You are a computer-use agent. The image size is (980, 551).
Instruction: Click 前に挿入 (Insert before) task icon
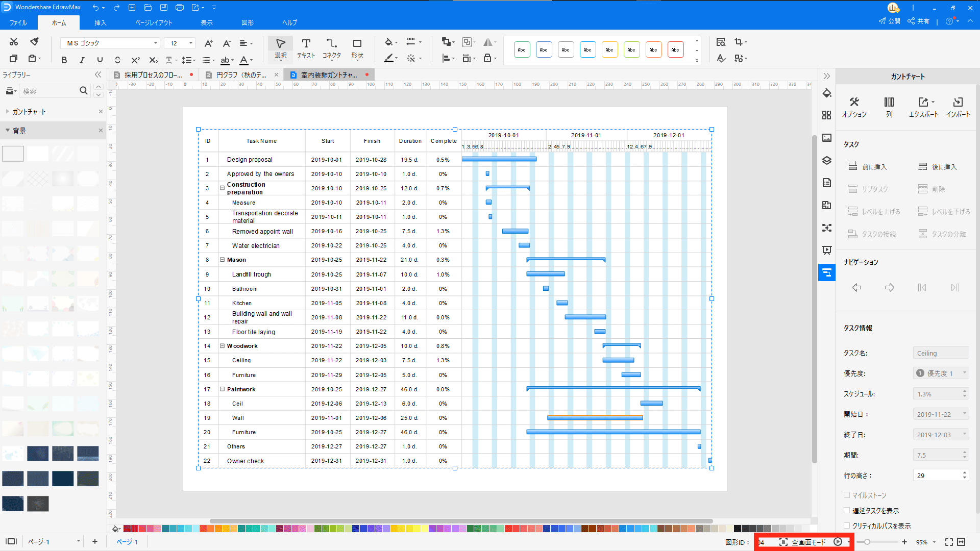click(853, 166)
